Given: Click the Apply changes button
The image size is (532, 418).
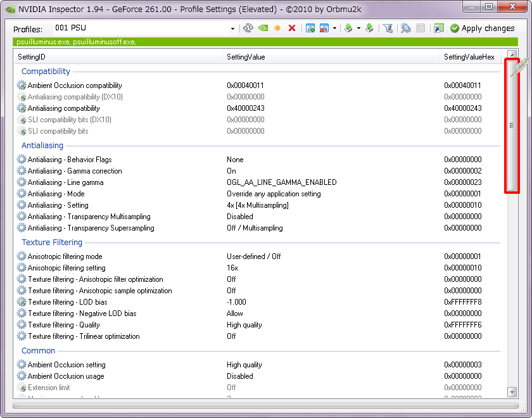Looking at the screenshot, I should click(483, 28).
